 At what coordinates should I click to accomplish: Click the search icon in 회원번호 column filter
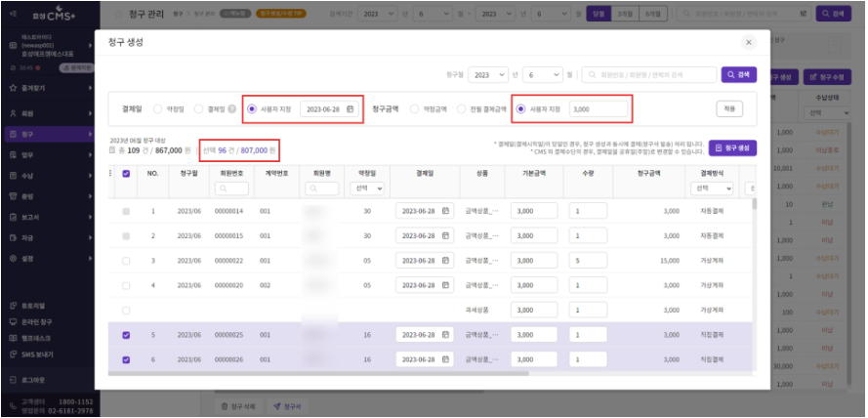(222, 188)
